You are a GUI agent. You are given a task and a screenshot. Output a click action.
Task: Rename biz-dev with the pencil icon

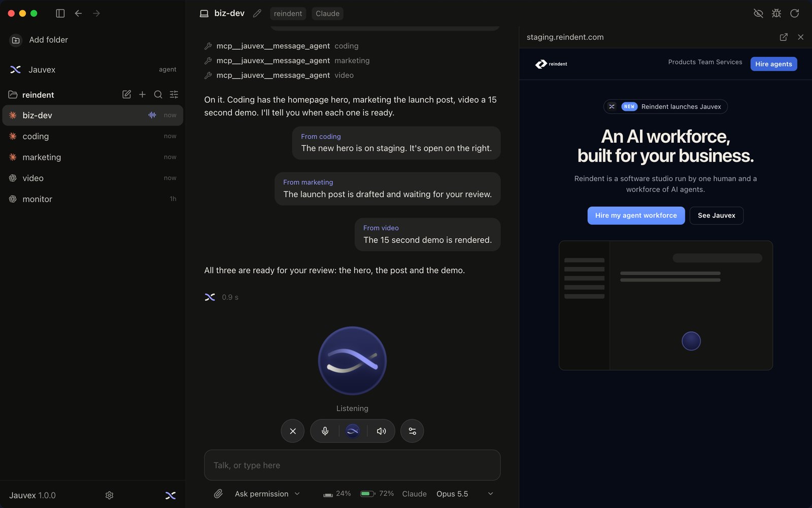pyautogui.click(x=257, y=13)
